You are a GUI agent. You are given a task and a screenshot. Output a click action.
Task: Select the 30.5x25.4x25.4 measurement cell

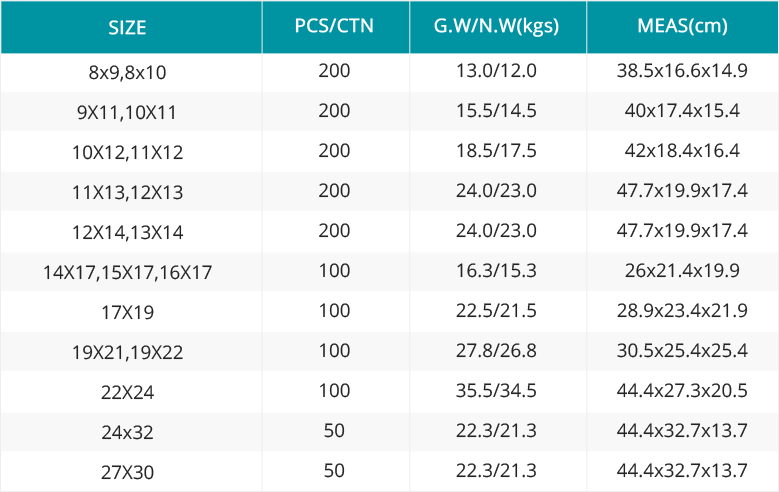click(x=682, y=350)
